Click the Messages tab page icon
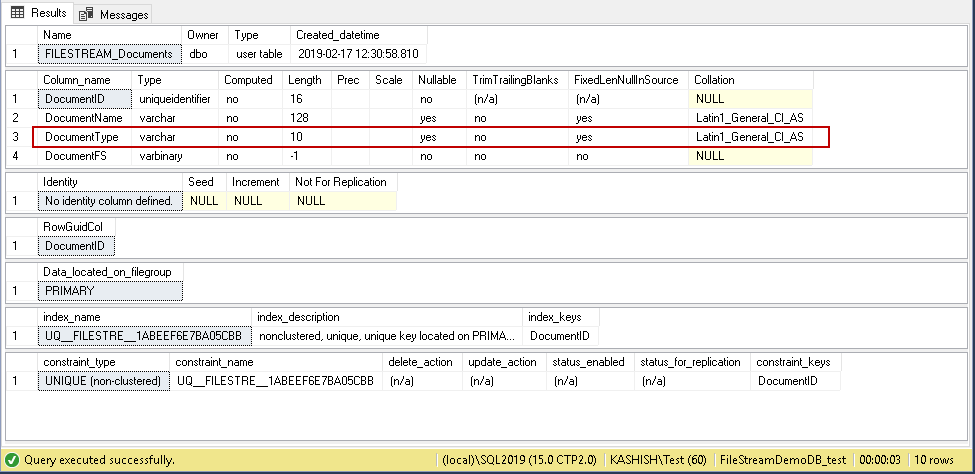The image size is (975, 474). (x=86, y=14)
